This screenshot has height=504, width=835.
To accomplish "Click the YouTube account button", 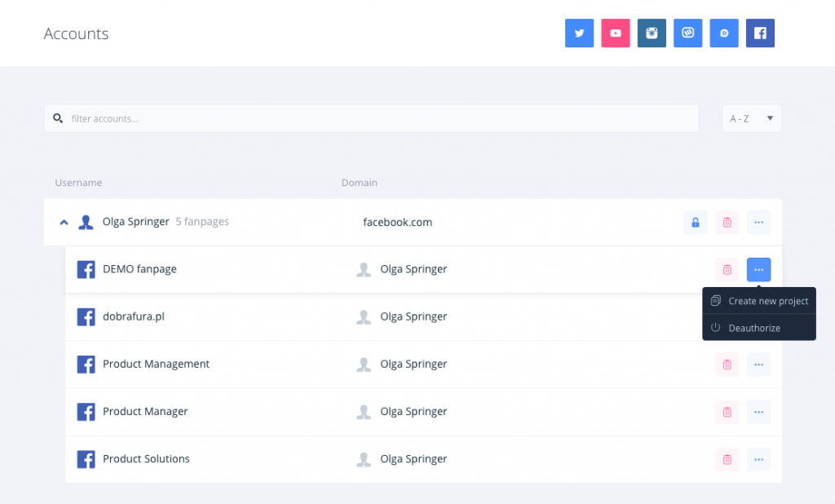I will [616, 33].
